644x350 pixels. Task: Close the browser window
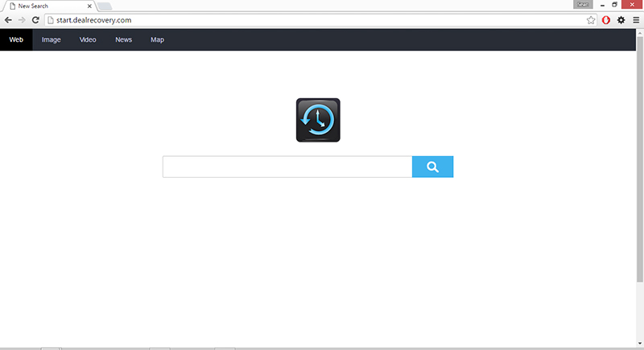[633, 5]
